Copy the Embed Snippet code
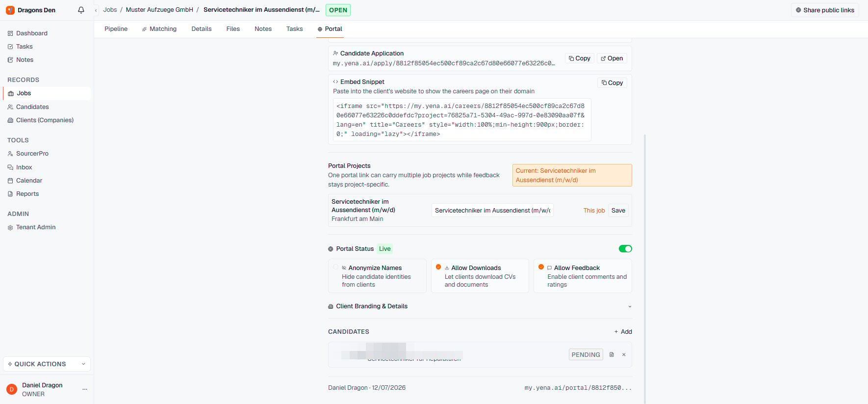The width and height of the screenshot is (868, 404). 613,83
